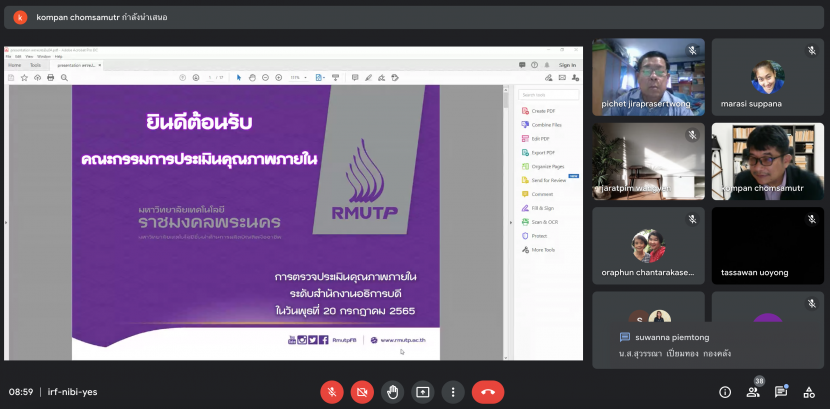Open the chat panel
Screen dimensions: 830x409
[x=781, y=392]
